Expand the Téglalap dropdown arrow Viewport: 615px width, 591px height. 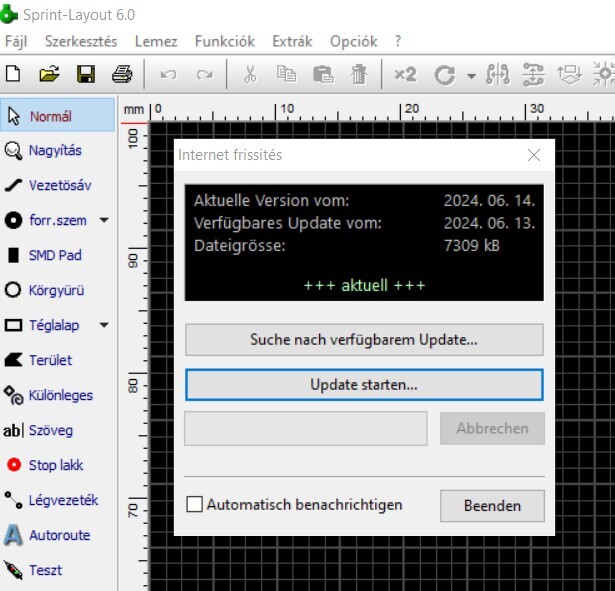[x=104, y=325]
